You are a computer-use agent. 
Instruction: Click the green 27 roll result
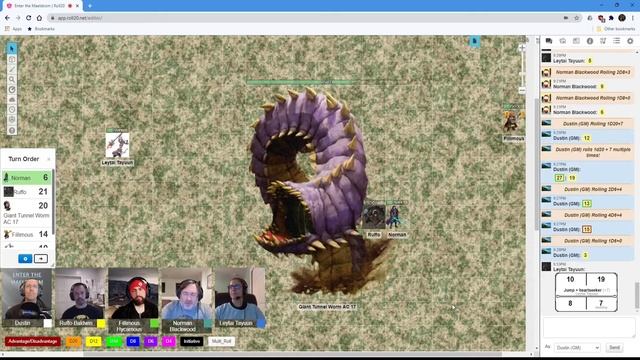click(x=559, y=178)
